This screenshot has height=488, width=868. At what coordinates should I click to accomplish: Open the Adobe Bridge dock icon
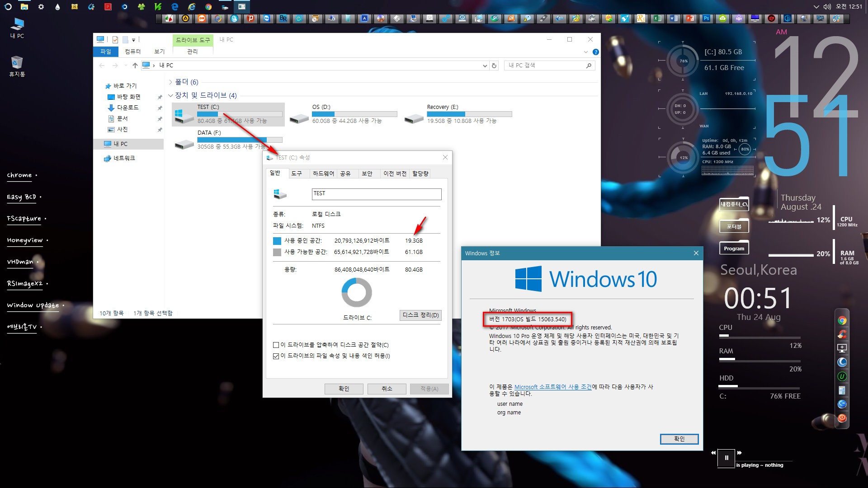tap(283, 19)
